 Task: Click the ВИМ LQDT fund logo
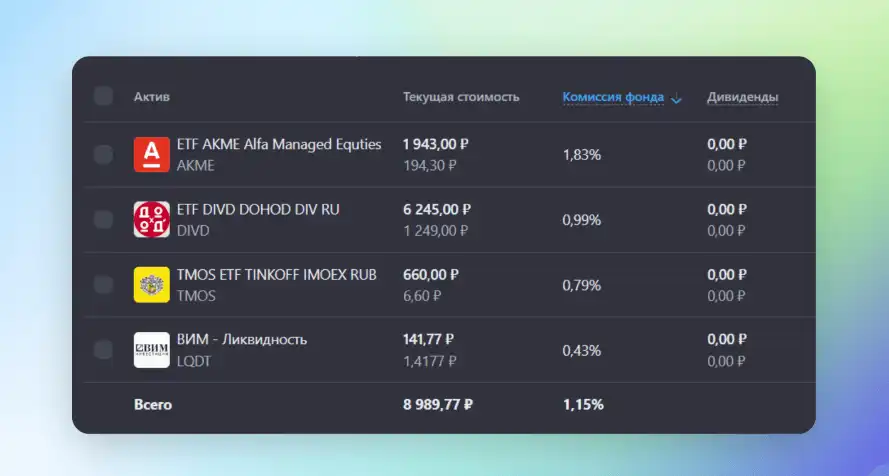click(151, 350)
